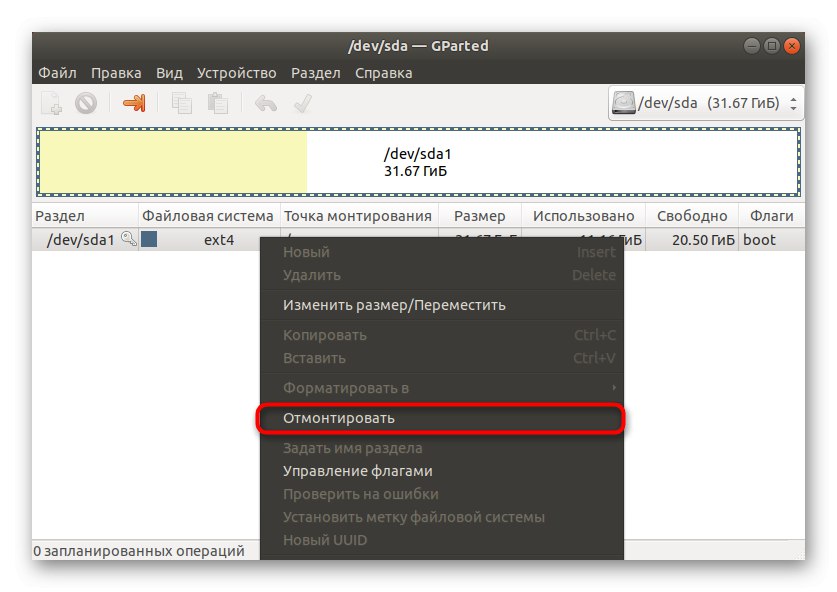This screenshot has height=592, width=837.
Task: Click the Раздел column header
Action: pos(85,216)
